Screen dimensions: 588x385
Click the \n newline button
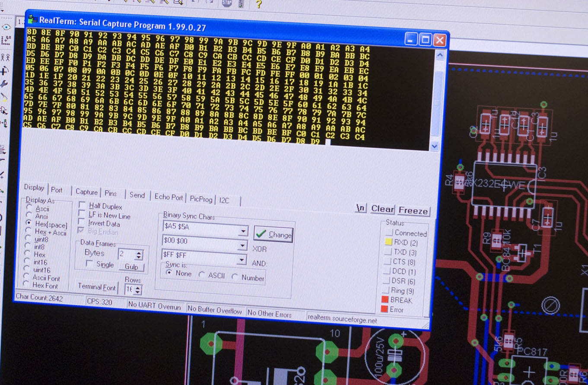(360, 208)
